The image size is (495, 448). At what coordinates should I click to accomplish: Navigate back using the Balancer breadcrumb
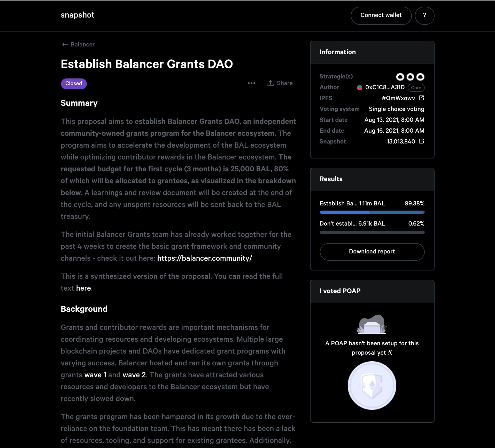(x=83, y=44)
